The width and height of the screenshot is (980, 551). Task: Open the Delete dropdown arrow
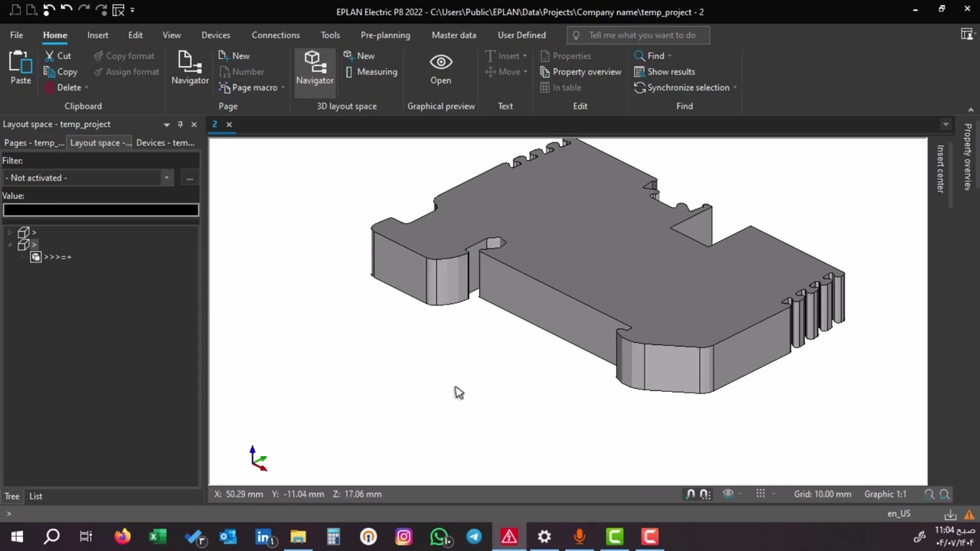coord(86,87)
